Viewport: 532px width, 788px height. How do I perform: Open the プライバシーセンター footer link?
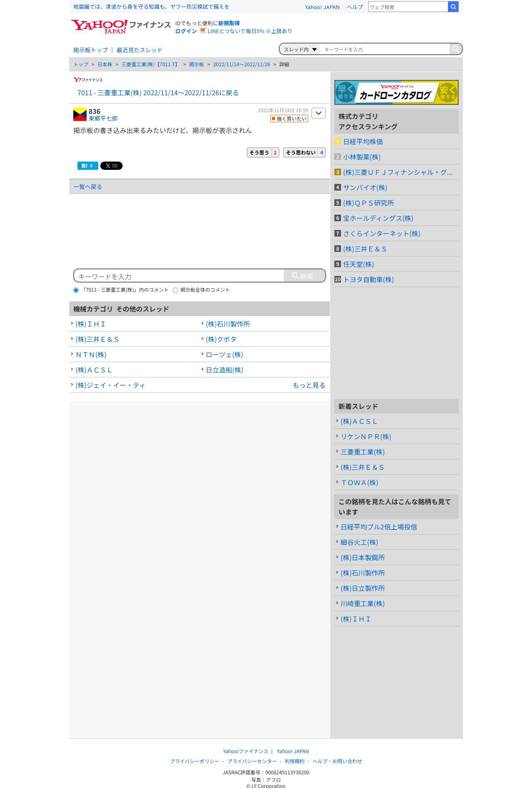click(252, 761)
